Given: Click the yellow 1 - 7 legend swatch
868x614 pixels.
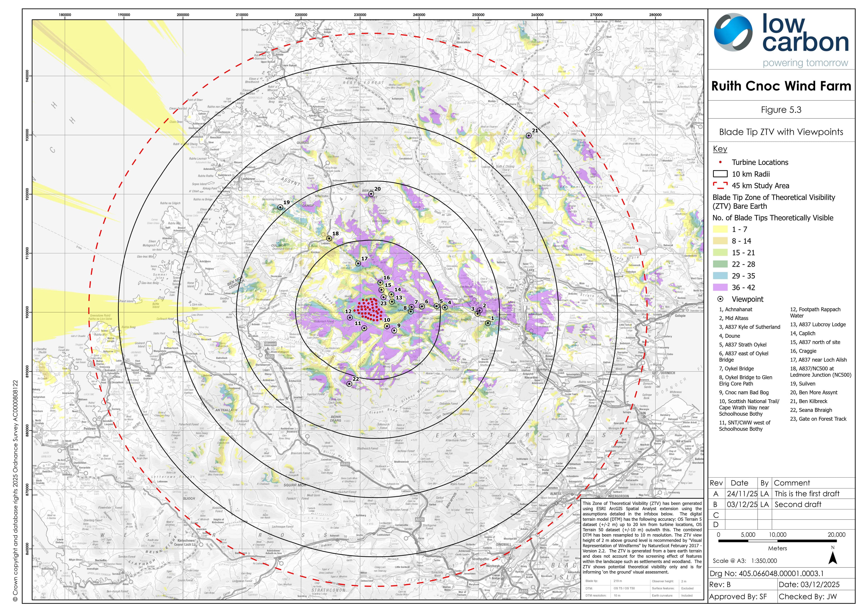Looking at the screenshot, I should point(720,229).
